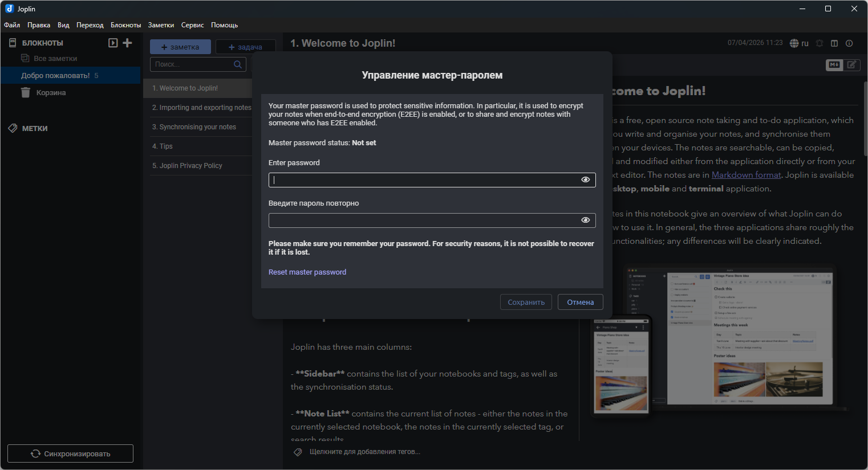This screenshot has height=470, width=868.
Task: Click the tag icon below the note editor
Action: [298, 452]
